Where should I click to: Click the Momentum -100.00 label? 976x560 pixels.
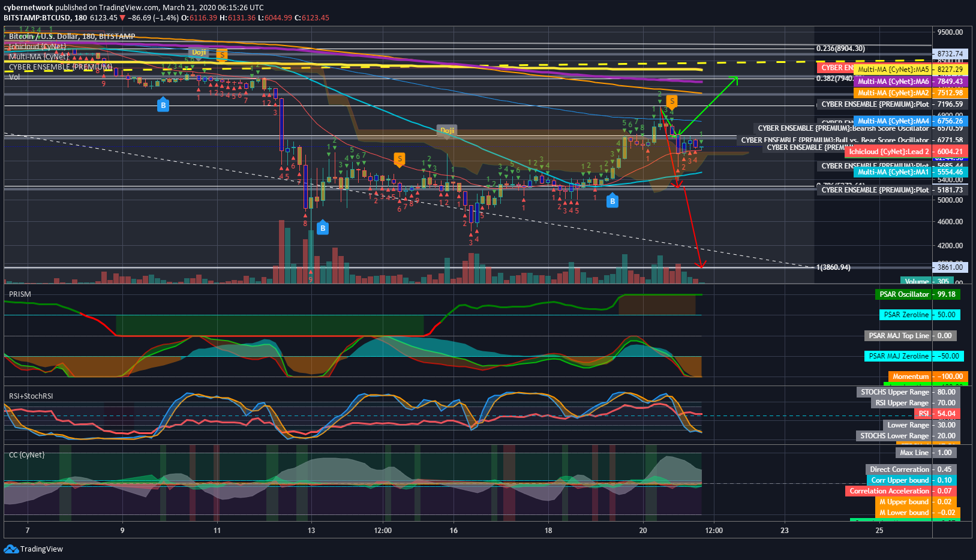[928, 377]
